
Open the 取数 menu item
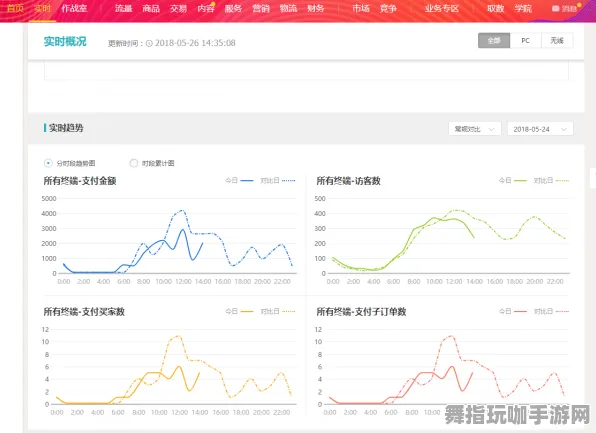[x=496, y=8]
